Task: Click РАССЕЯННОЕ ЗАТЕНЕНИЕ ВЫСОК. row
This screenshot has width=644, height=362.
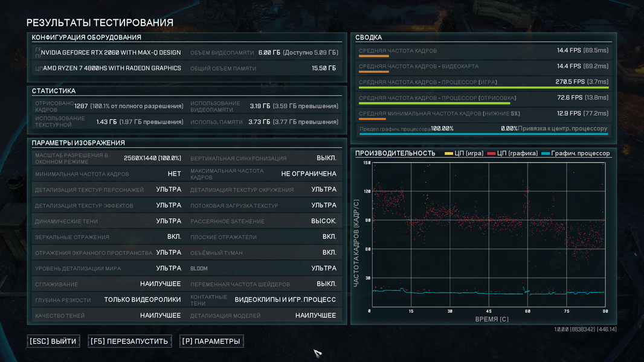Action: (x=264, y=221)
